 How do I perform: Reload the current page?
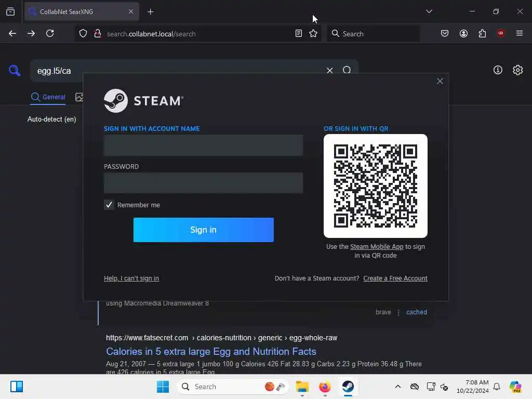[50, 33]
